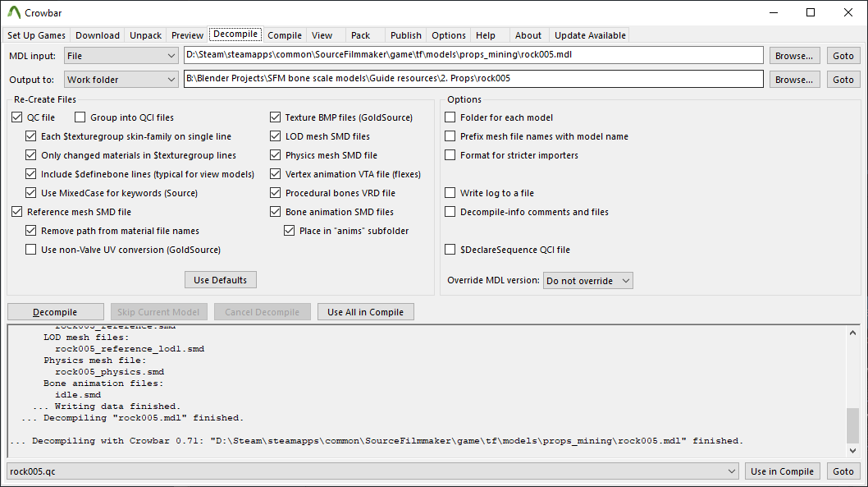Open the Set Up Games tab

(37, 35)
